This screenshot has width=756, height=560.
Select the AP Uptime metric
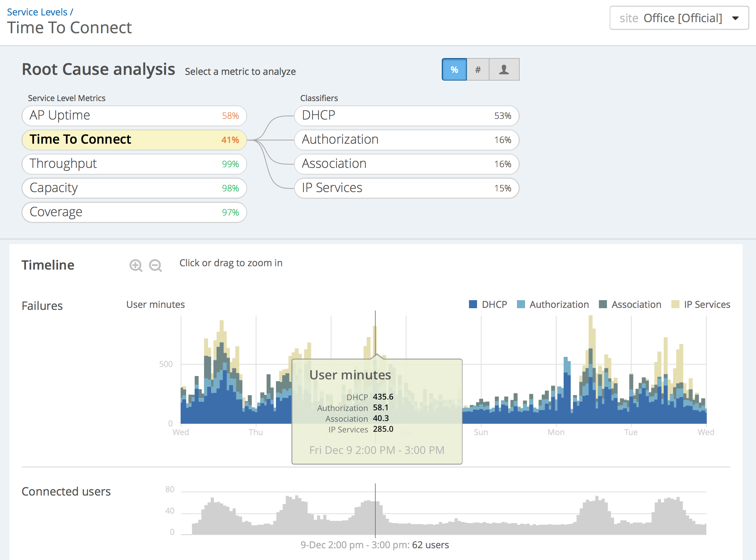pos(134,115)
